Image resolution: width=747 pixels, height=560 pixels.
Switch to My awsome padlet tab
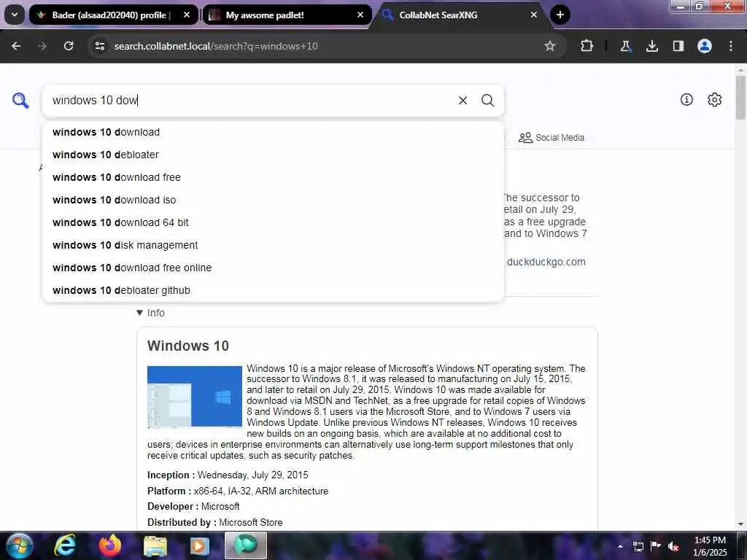click(x=287, y=15)
